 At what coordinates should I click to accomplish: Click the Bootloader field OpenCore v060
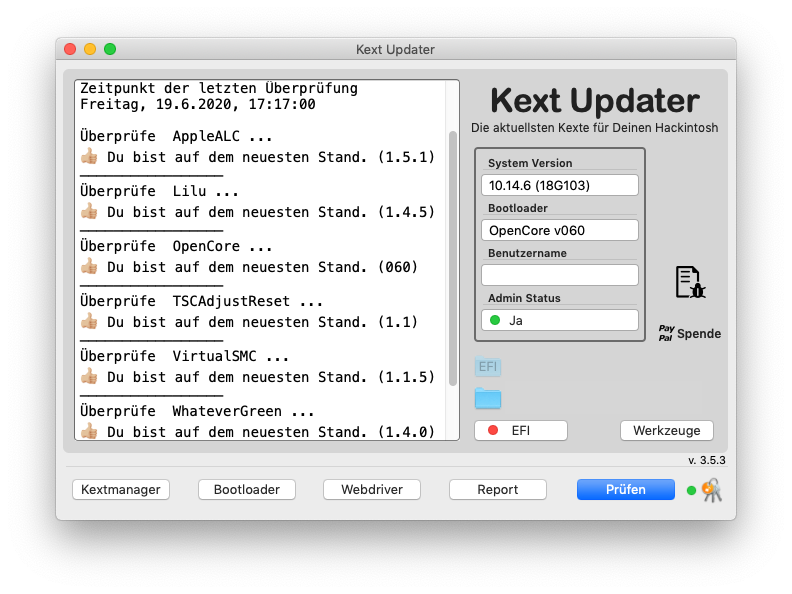coord(560,230)
